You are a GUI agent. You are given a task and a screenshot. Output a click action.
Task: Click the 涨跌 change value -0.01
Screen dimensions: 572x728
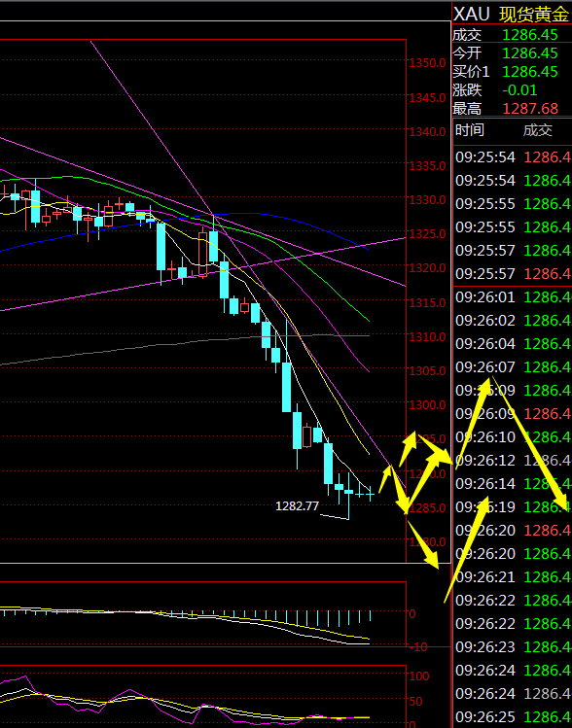(x=520, y=90)
